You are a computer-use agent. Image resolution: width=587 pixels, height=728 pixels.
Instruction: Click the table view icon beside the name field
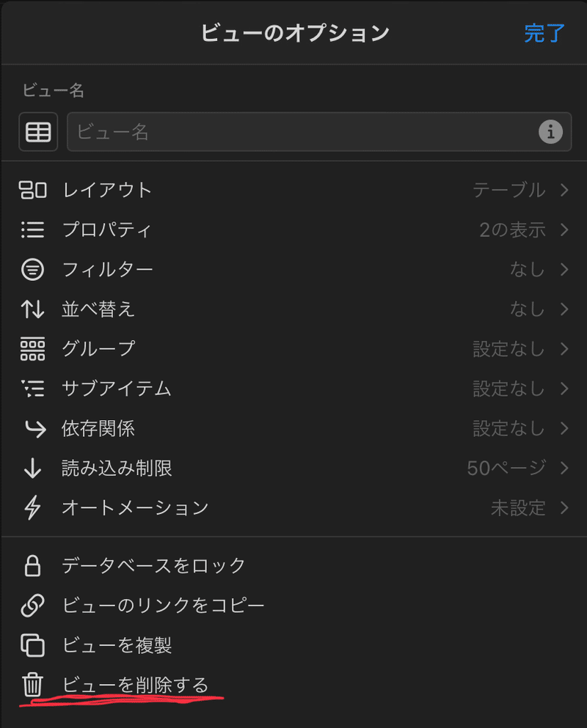(38, 132)
